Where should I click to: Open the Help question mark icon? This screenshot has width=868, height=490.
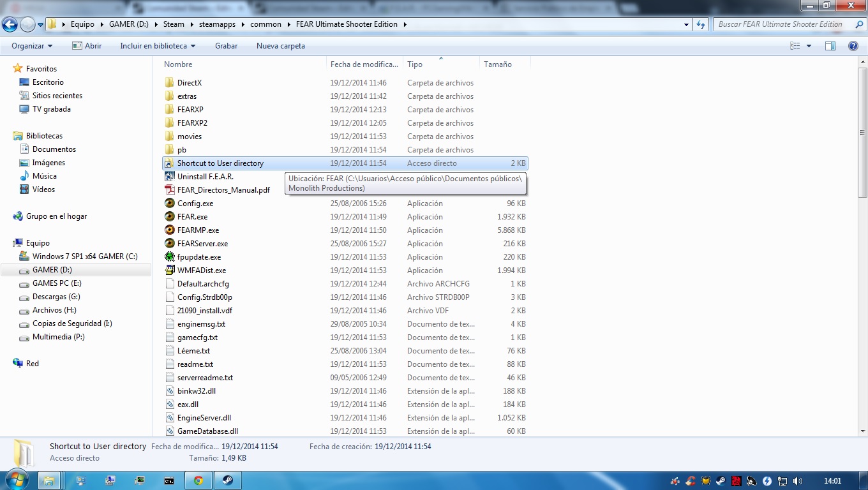(x=853, y=46)
